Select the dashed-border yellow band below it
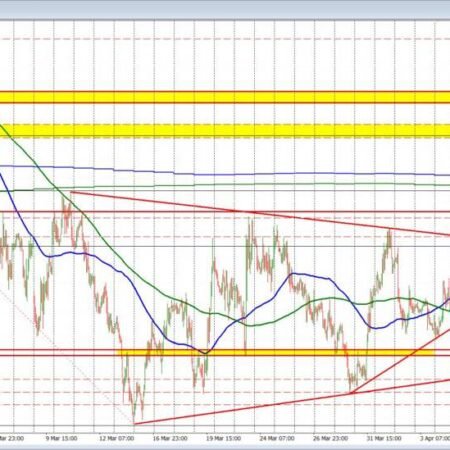 pyautogui.click(x=225, y=130)
